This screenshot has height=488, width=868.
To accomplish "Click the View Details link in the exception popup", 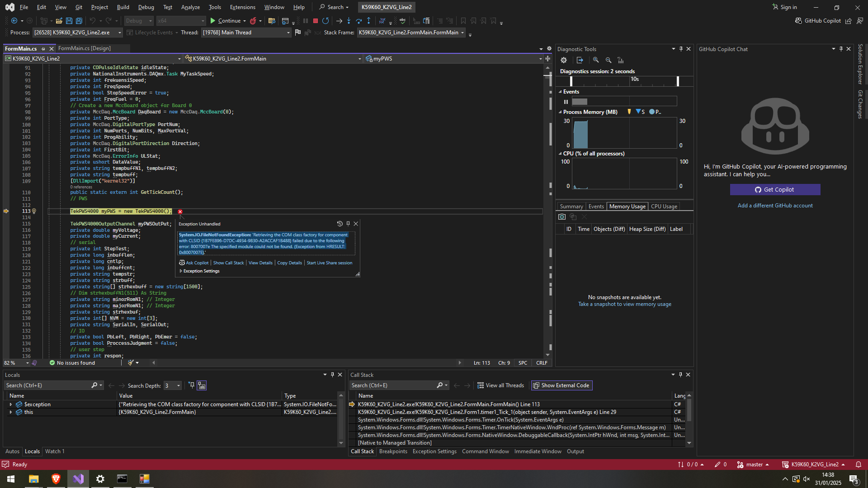I will pos(260,263).
